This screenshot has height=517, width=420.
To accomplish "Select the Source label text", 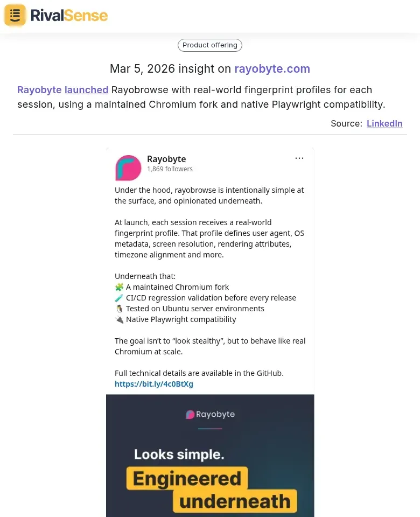I will tap(346, 123).
